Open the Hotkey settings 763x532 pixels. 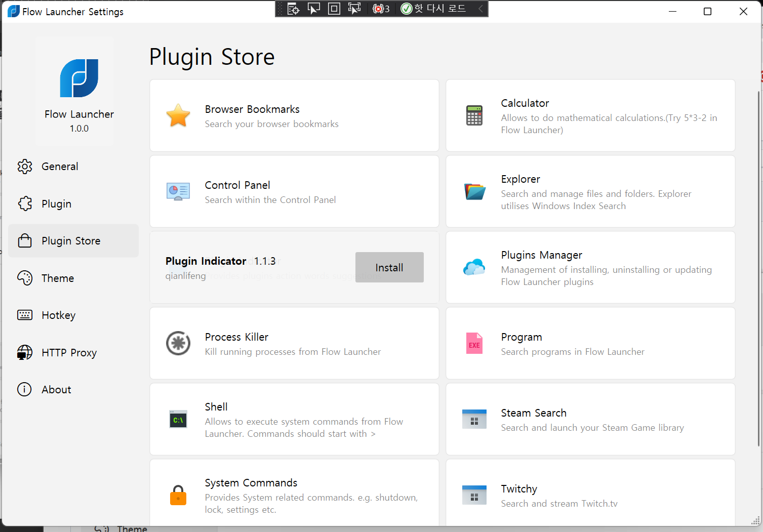point(73,315)
